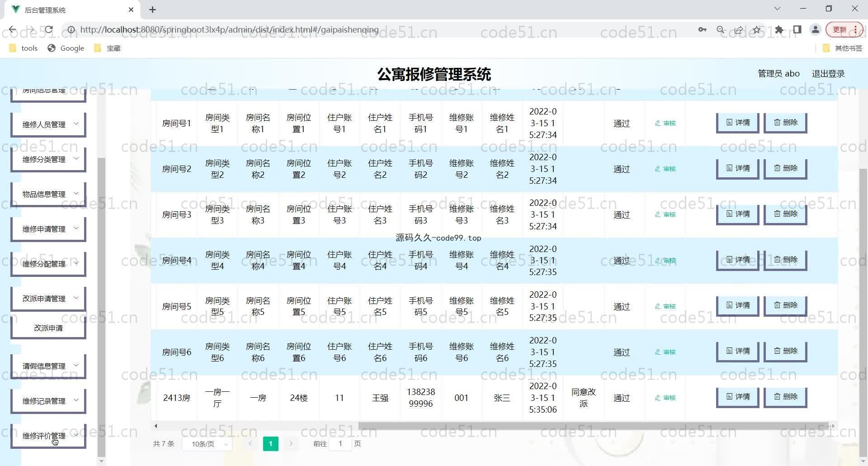868x466 pixels.
Task: Open the saved passwords key icon
Action: point(702,30)
